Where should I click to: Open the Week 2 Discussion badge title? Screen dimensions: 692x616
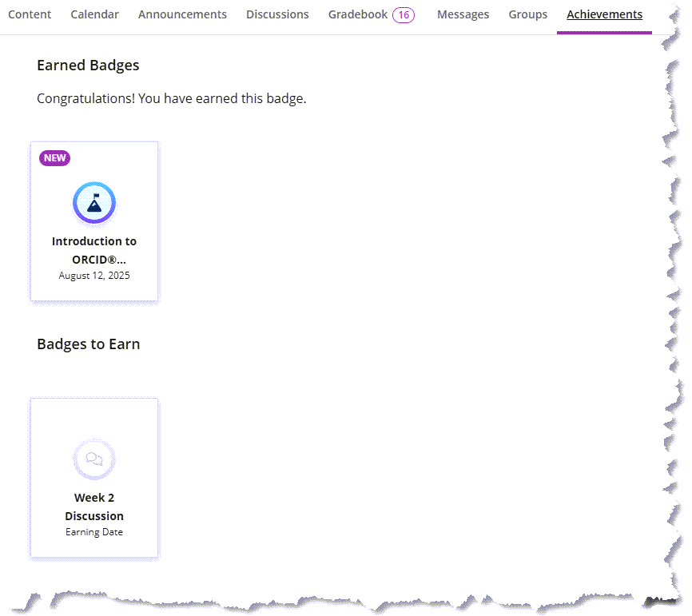(94, 507)
